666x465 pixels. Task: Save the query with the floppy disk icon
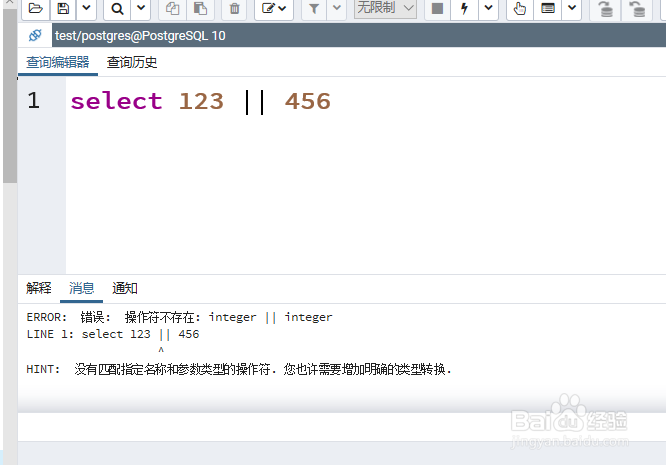click(x=63, y=8)
